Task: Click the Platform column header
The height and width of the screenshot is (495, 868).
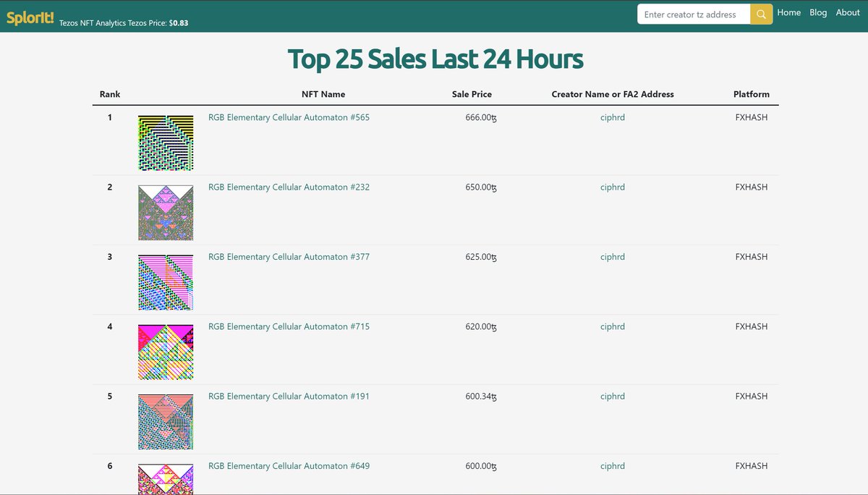Action: (x=752, y=94)
